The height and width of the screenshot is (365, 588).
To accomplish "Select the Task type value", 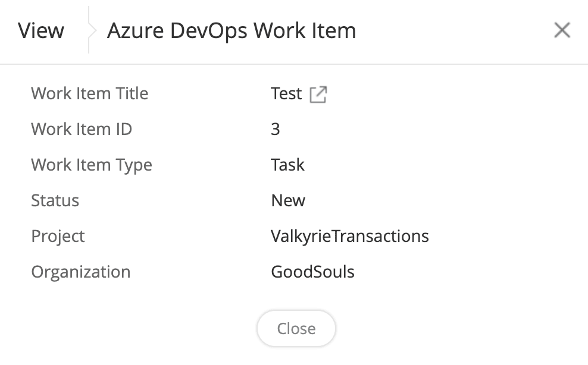I will (x=287, y=165).
